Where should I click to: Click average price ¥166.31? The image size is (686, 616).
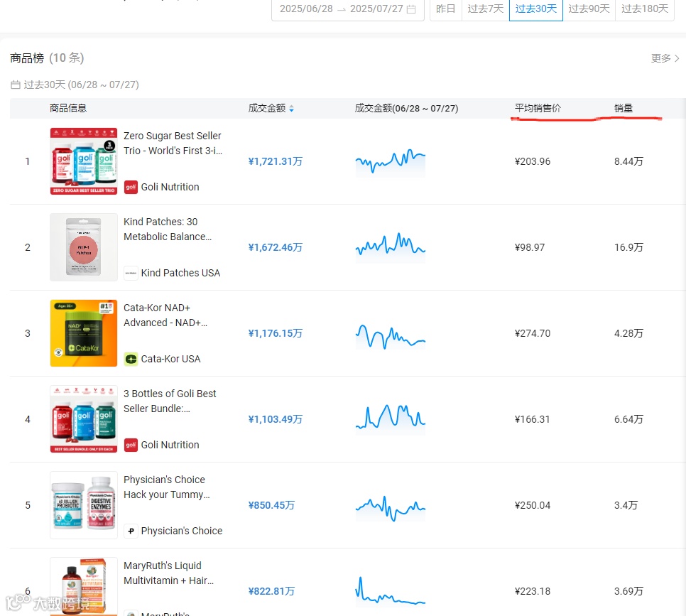532,419
